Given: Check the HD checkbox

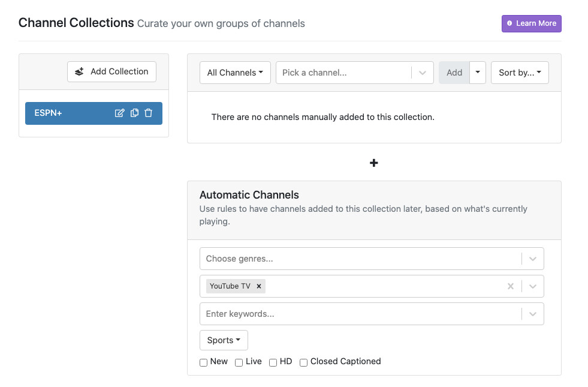Looking at the screenshot, I should (x=273, y=362).
